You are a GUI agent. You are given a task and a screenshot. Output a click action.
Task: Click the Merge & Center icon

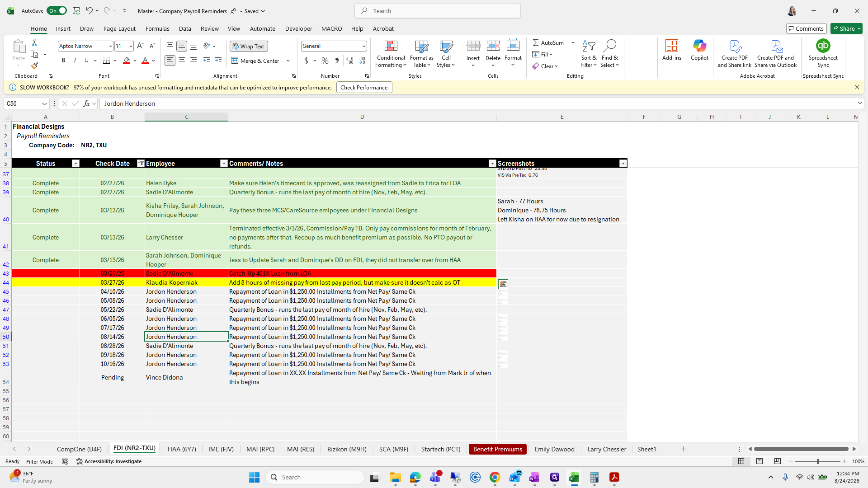(235, 61)
